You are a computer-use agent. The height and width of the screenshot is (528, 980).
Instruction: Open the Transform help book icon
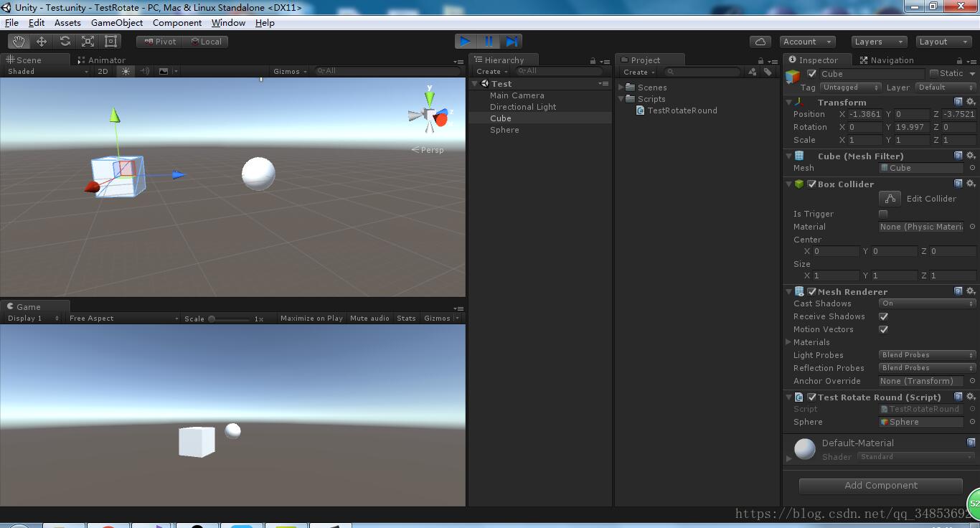pos(958,102)
